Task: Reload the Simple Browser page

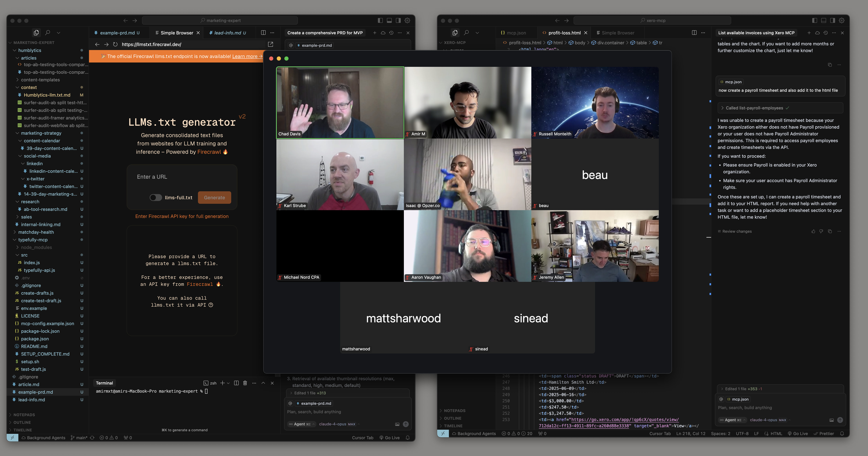Action: pos(115,44)
